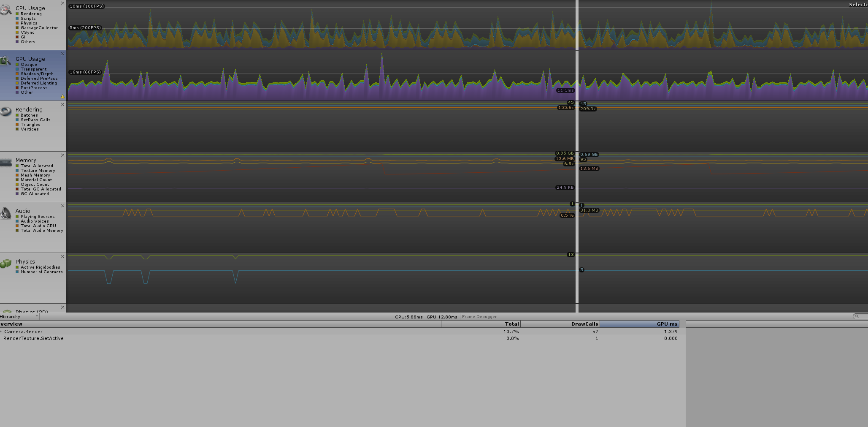This screenshot has height=427, width=868.
Task: Click the selected frame marker in CPU chart
Action: 577,24
